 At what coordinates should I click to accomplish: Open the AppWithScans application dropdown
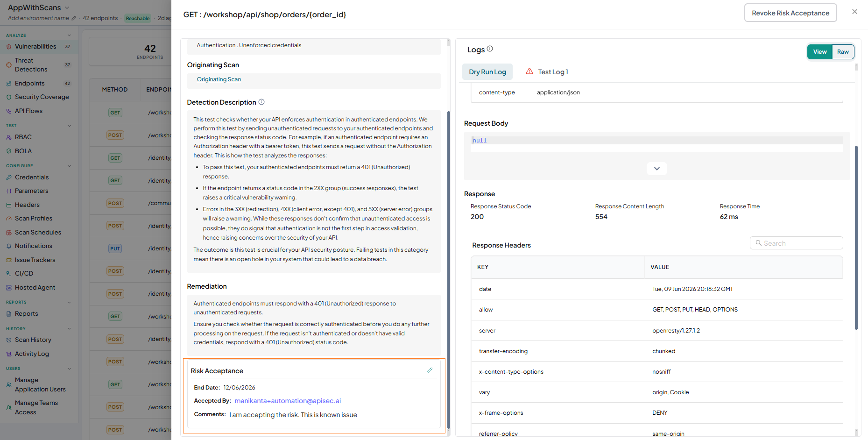coord(67,7)
